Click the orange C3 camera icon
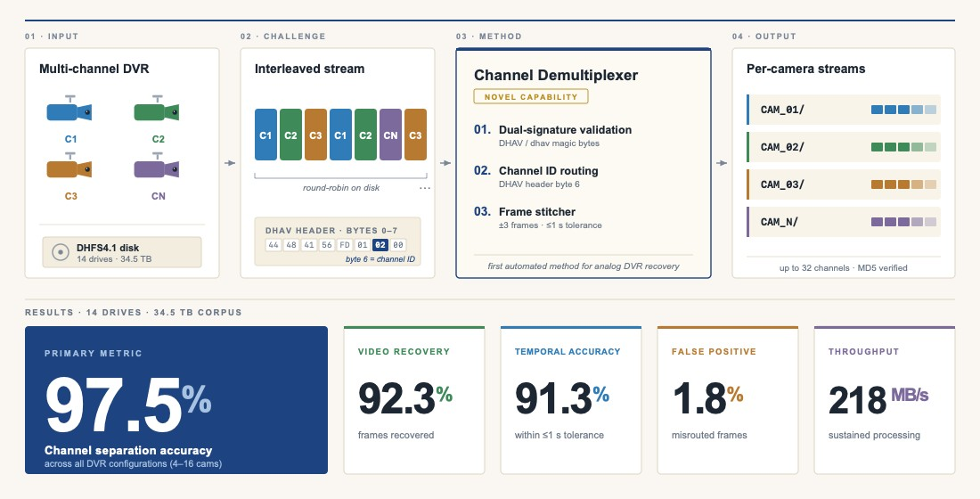Screen dimensions: 980x499 pos(69,167)
